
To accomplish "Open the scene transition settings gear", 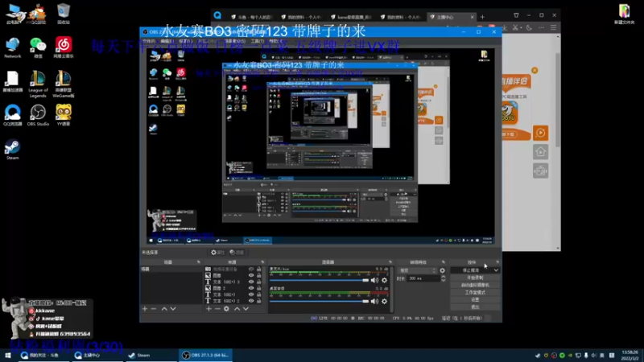I will [x=442, y=270].
